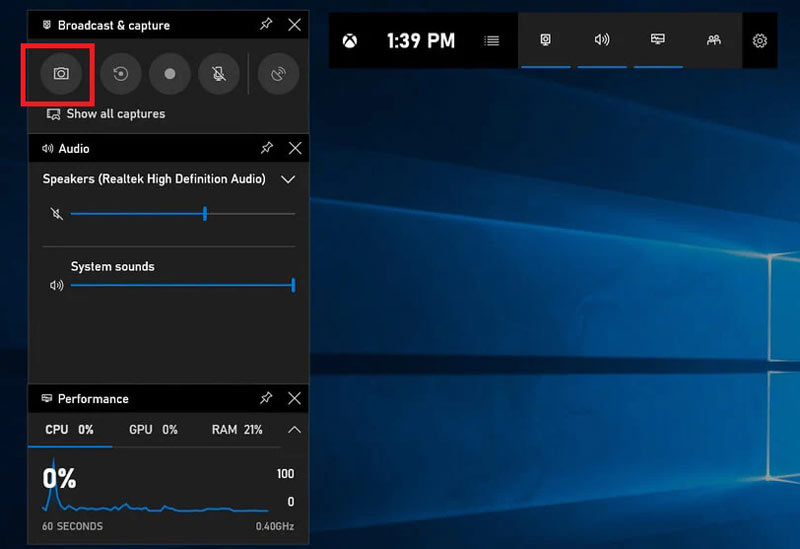800x549 pixels.
Task: Click the 1:39 PM clock
Action: 421,41
